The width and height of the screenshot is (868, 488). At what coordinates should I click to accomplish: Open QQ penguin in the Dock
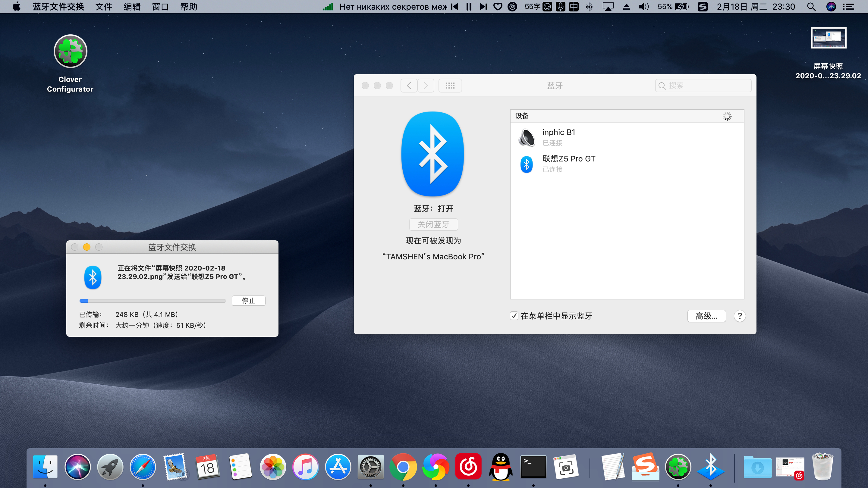click(x=501, y=467)
